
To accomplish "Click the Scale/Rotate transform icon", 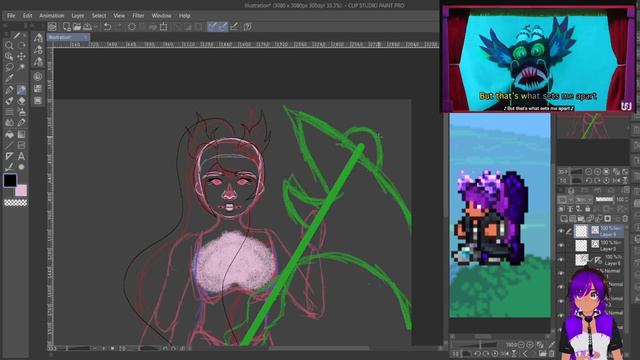I will (x=163, y=27).
